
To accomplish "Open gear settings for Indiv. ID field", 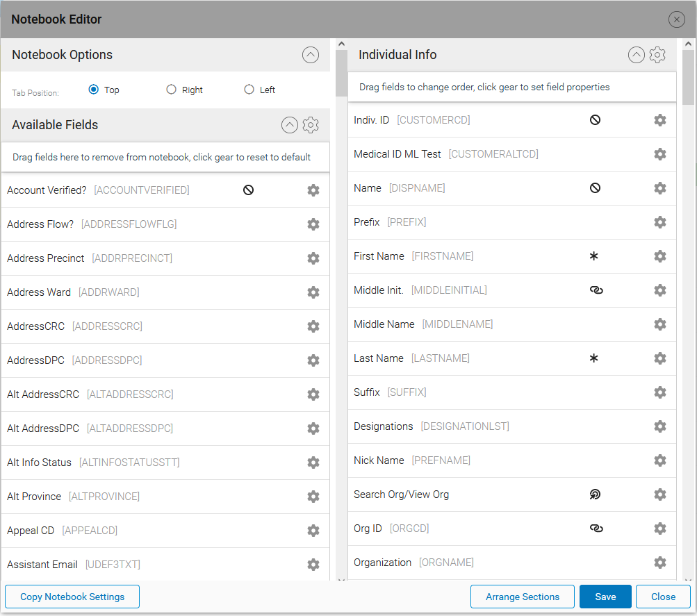I will pos(660,120).
